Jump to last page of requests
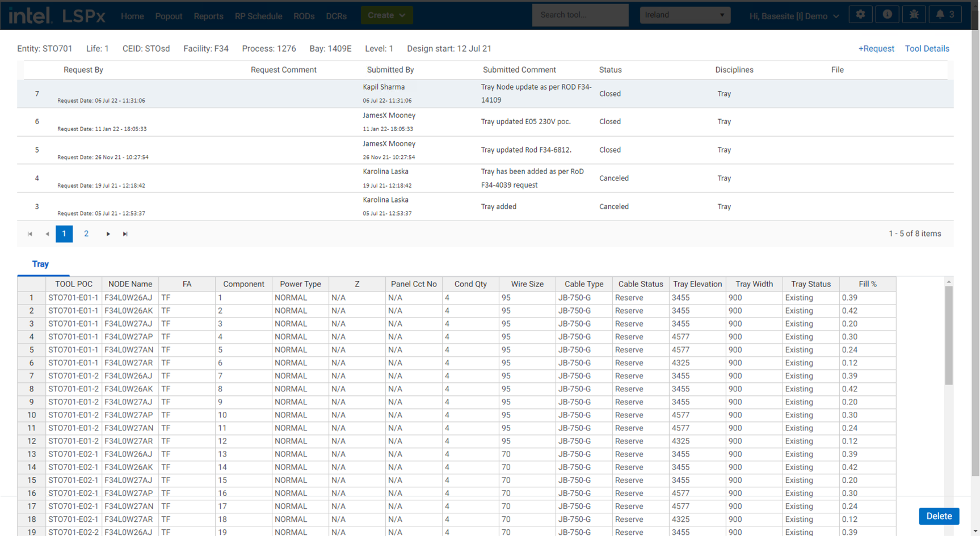The width and height of the screenshot is (980, 536). (125, 234)
